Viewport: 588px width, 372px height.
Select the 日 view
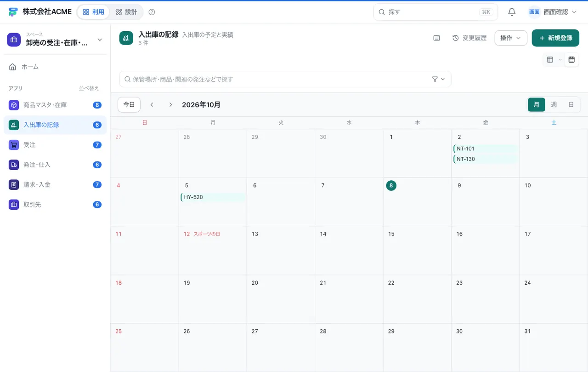571,104
